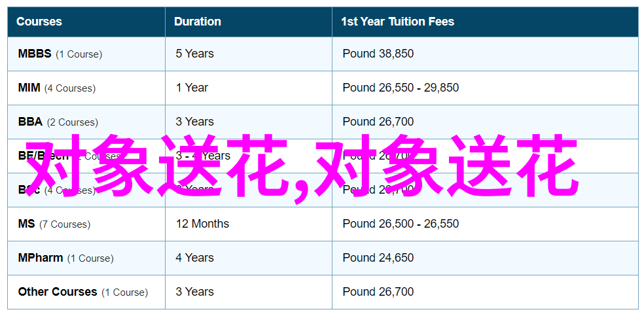Open the MIM course link

[29, 88]
